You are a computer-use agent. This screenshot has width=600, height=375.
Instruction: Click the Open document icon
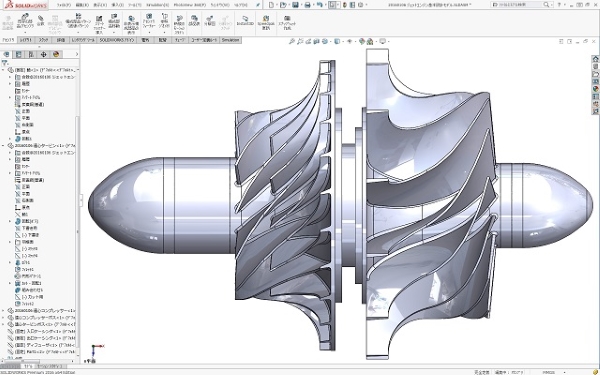click(283, 5)
